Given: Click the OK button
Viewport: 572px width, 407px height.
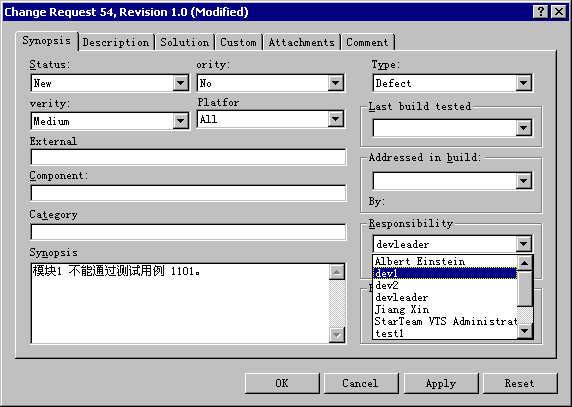Looking at the screenshot, I should (282, 383).
